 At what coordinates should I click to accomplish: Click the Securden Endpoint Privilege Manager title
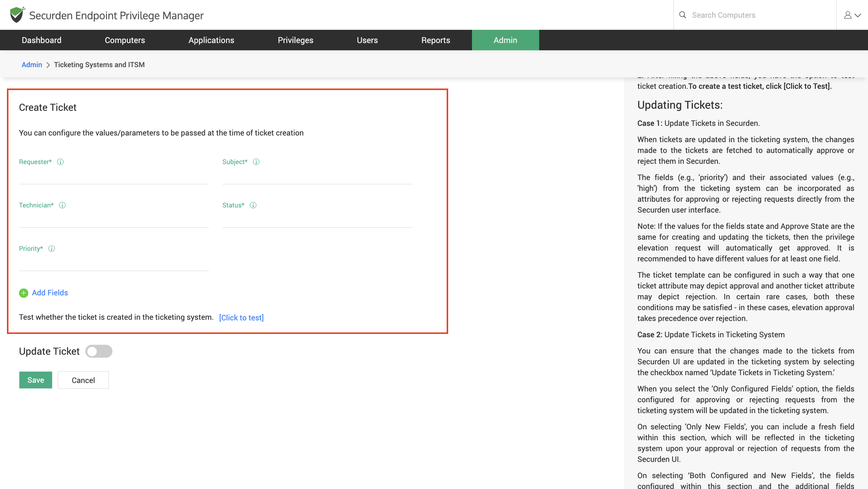pyautogui.click(x=116, y=15)
